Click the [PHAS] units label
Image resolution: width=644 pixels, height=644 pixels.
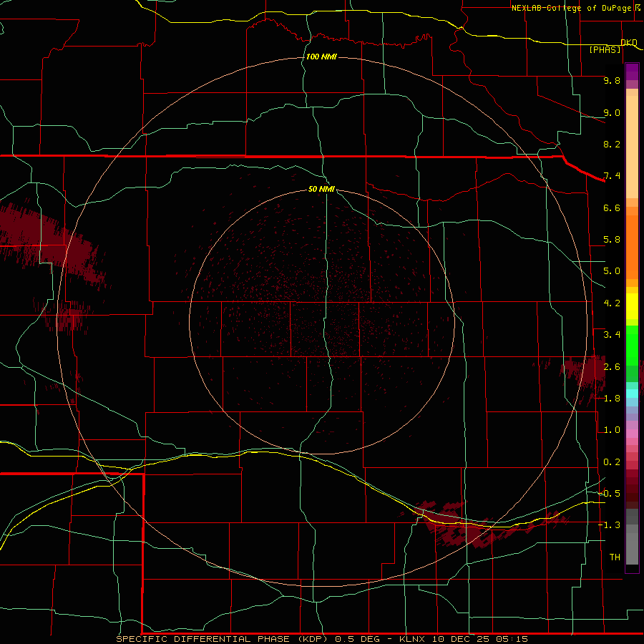point(605,49)
